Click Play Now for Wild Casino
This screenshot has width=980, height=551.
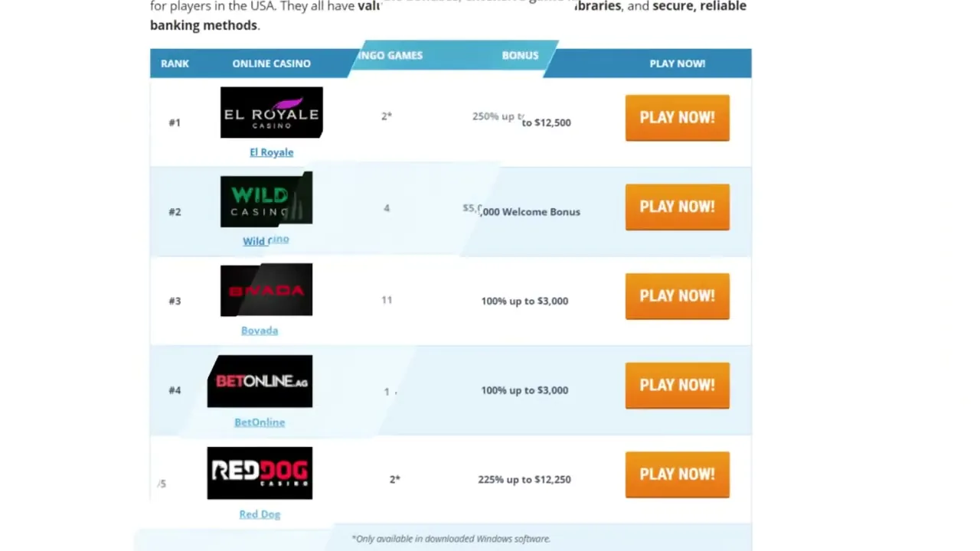click(678, 207)
